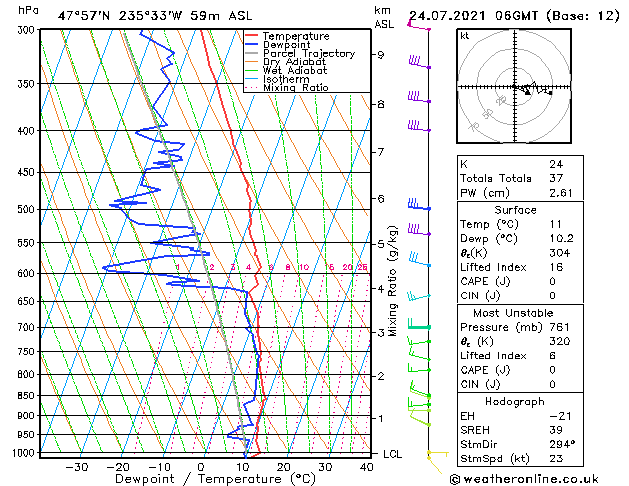Select the 1000 hPa pressure label
This screenshot has height=486, width=629.
[x=26, y=453]
